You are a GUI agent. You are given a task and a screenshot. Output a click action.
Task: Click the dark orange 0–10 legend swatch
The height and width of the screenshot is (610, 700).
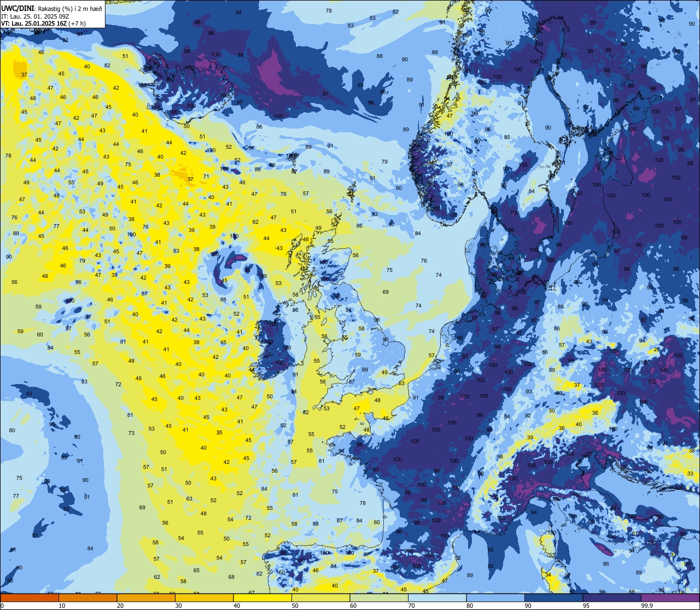click(x=30, y=598)
